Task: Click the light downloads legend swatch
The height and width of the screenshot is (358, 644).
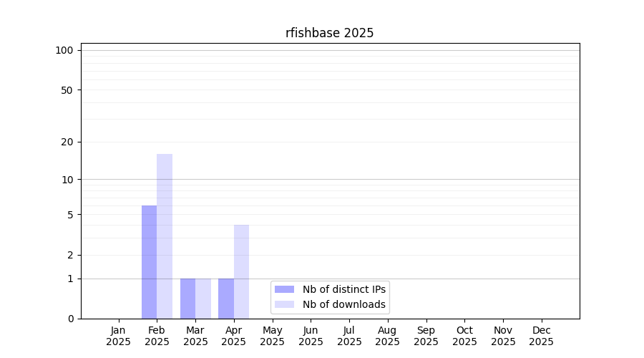Action: tap(284, 304)
